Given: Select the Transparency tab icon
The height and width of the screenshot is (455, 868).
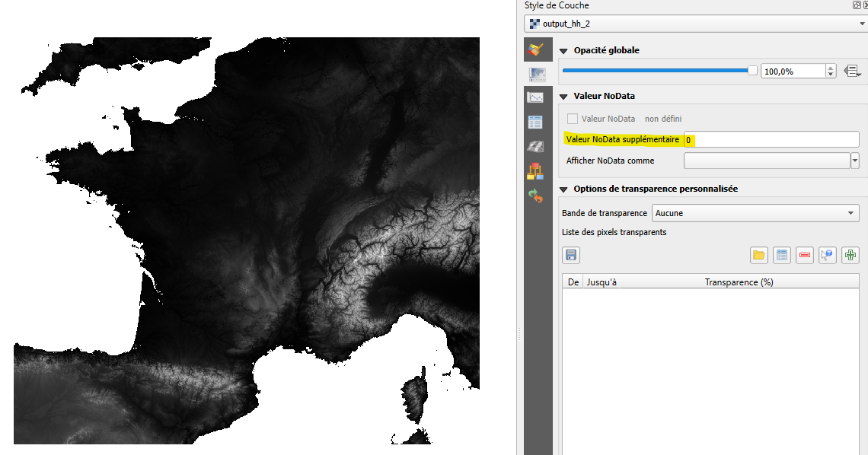Looking at the screenshot, I should click(x=536, y=74).
